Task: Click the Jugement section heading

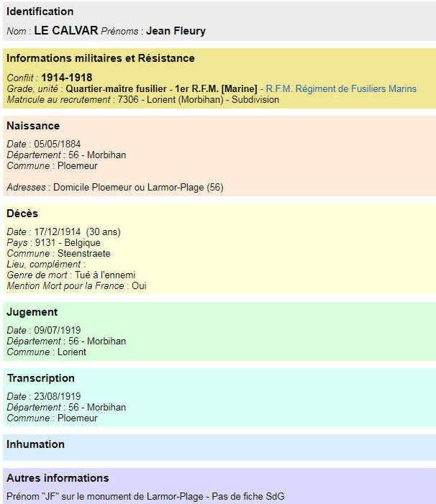Action: (x=32, y=312)
